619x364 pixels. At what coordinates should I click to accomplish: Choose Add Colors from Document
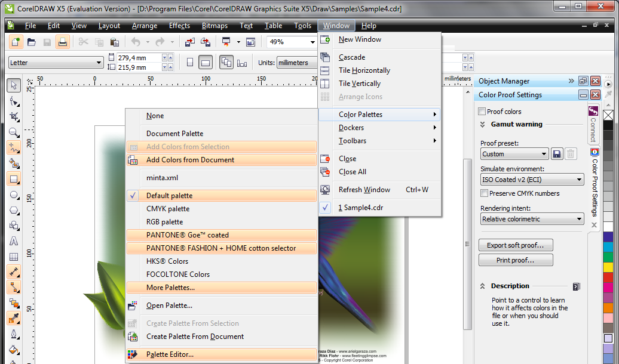(222, 160)
